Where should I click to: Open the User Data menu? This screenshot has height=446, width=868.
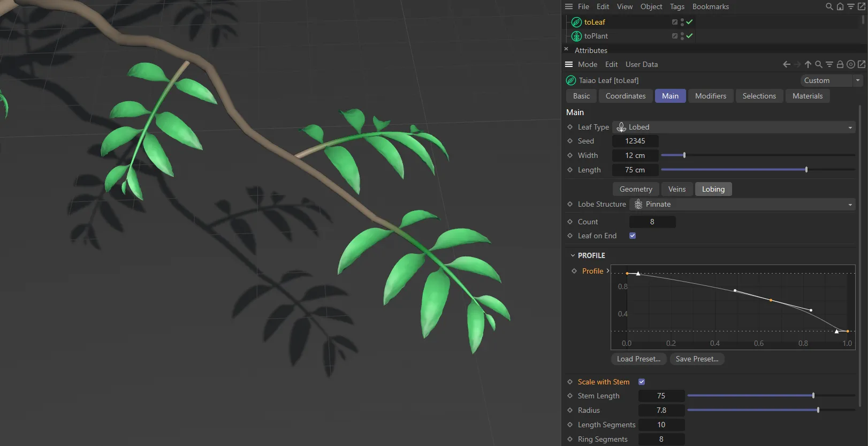point(642,64)
